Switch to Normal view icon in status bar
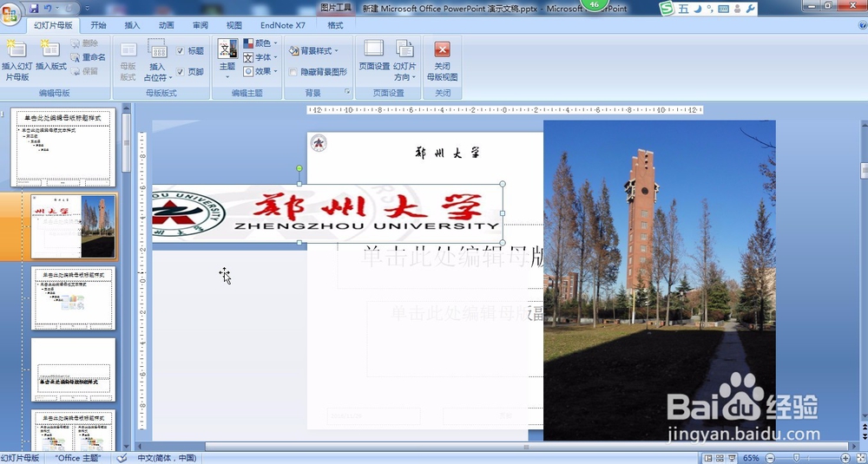Viewport: 868px width, 464px height. click(708, 458)
